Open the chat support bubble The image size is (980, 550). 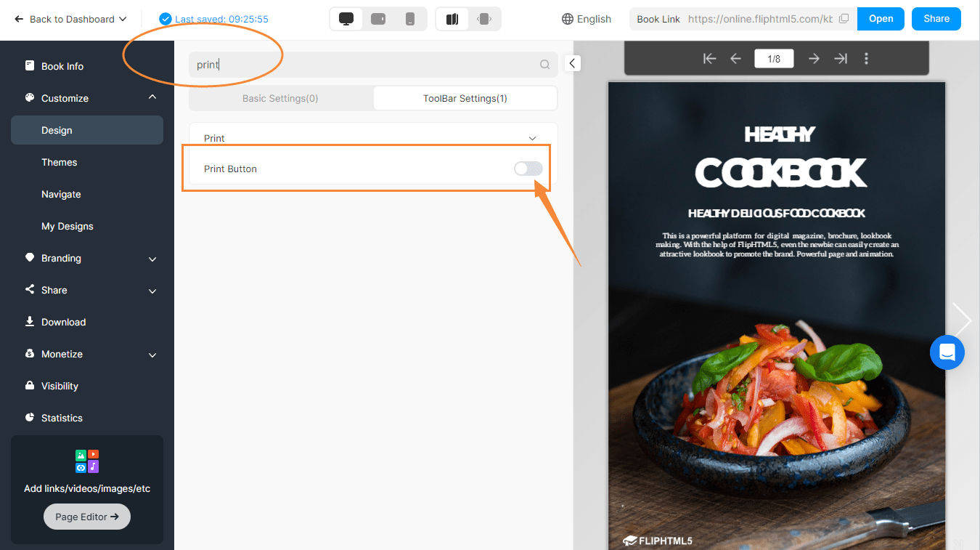click(947, 352)
